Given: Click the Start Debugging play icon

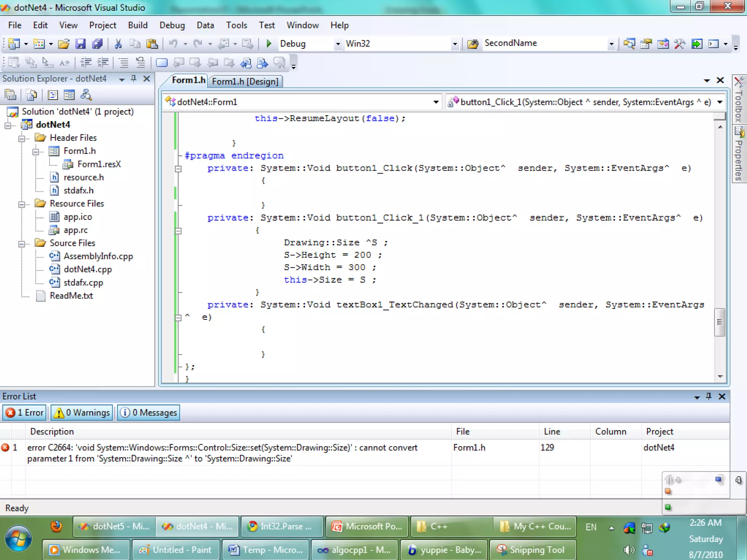Looking at the screenshot, I should tap(269, 44).
